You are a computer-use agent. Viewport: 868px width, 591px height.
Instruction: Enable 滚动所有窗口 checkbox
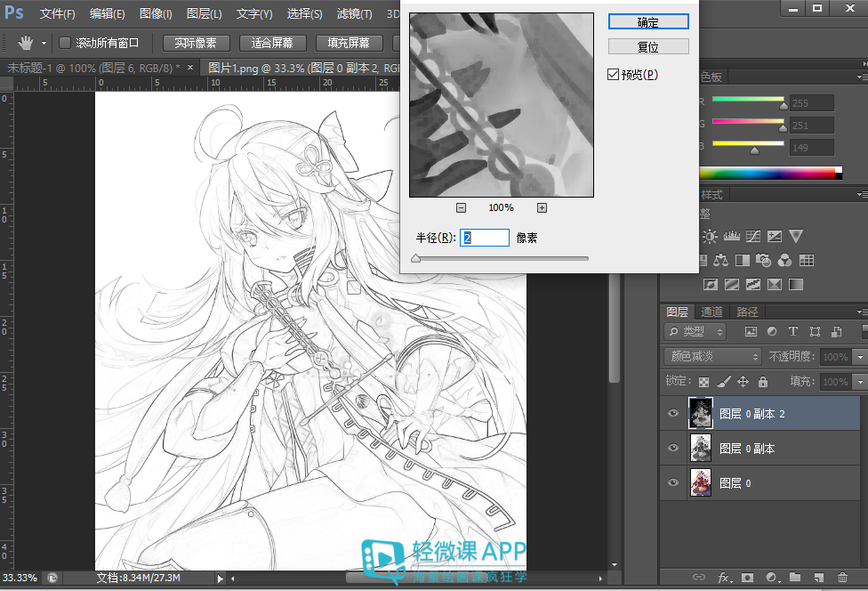65,43
